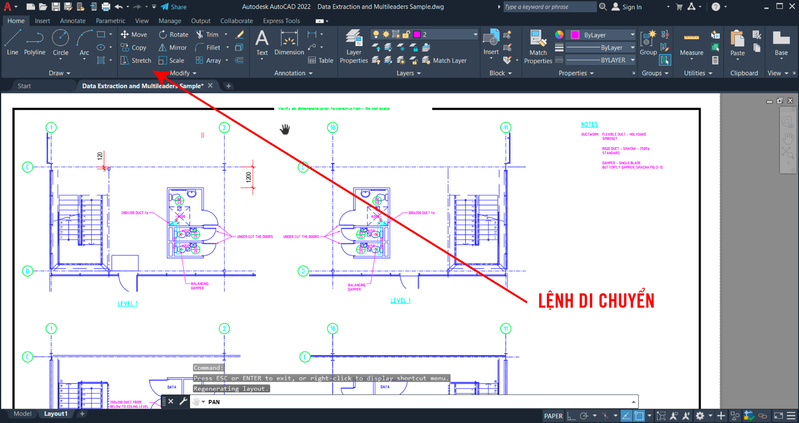This screenshot has width=799, height=423.
Task: Activate the Move command
Action: (134, 34)
